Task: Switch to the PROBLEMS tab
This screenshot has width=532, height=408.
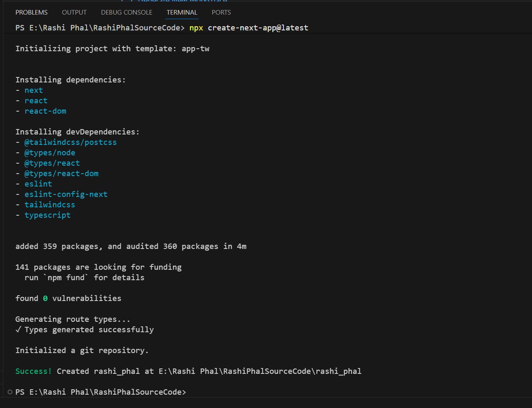Action: 31,12
